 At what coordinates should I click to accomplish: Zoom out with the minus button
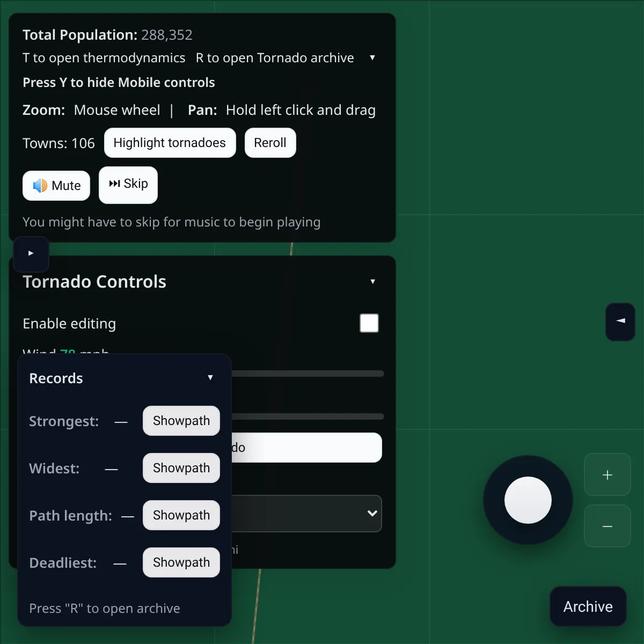[x=608, y=526]
